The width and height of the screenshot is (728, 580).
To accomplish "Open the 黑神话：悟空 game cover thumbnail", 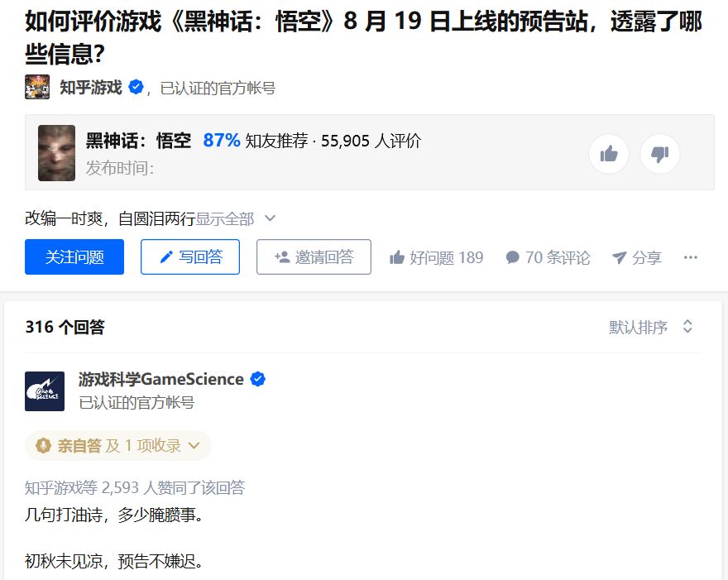I will [56, 153].
